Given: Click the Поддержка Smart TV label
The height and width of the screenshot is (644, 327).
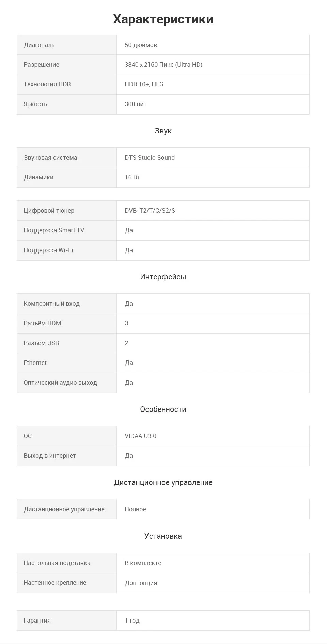Looking at the screenshot, I should click(x=54, y=230).
